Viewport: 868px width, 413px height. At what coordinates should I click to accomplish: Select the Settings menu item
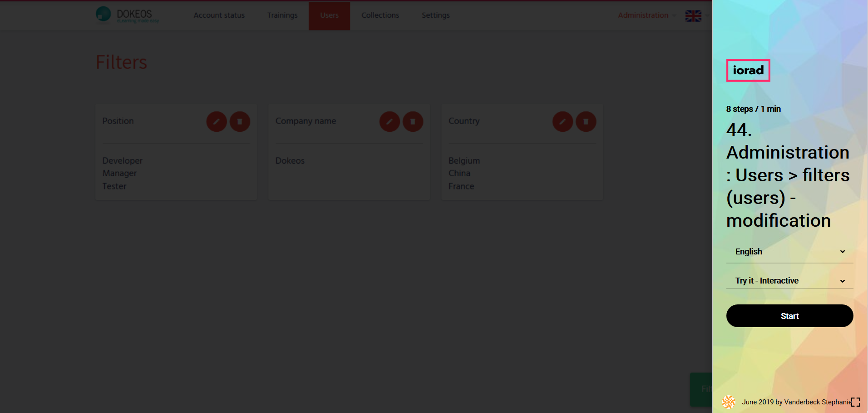point(435,15)
